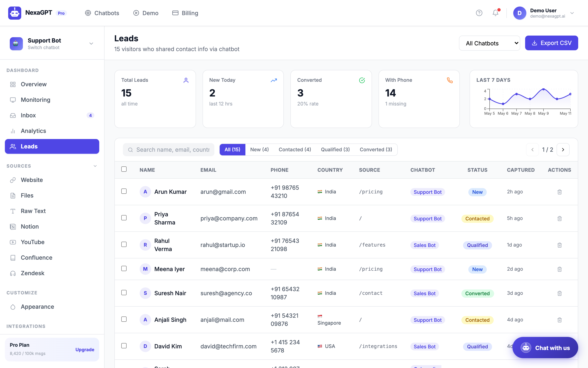Click the Sales Bot tag for David Kim
This screenshot has height=368, width=588.
424,347
